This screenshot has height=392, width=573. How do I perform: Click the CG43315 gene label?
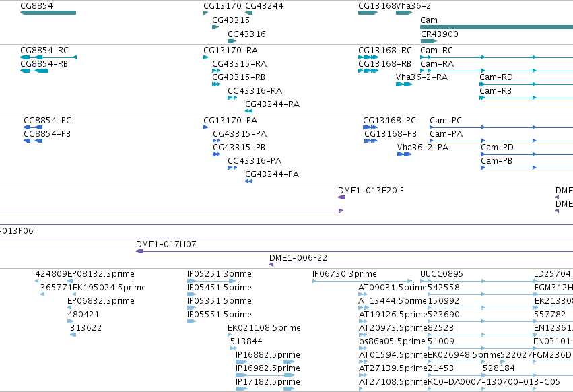pyautogui.click(x=231, y=20)
